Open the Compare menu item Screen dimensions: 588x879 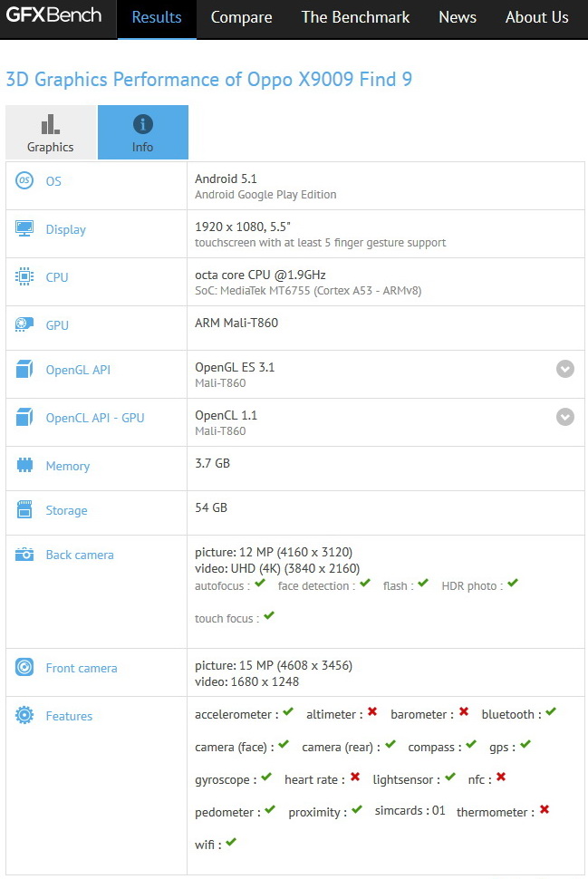(x=242, y=18)
